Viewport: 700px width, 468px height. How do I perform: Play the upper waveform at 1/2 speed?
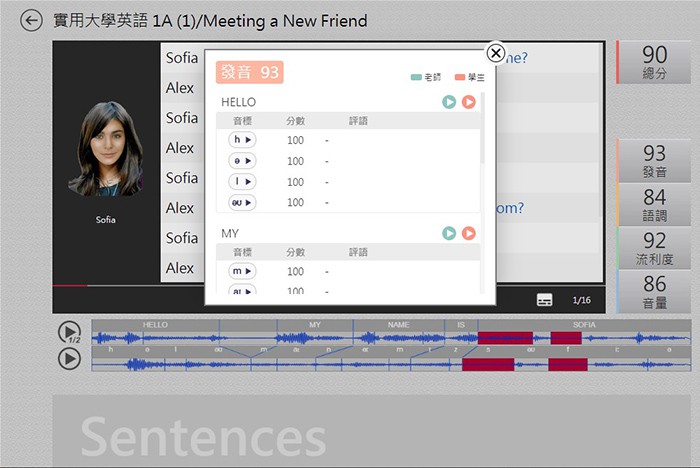[69, 331]
